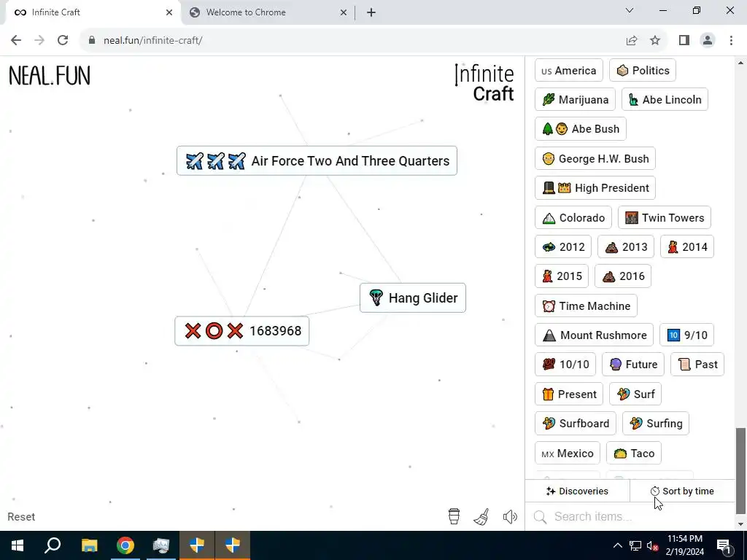Pick the 2014 item
The image size is (747, 560).
[x=687, y=246]
